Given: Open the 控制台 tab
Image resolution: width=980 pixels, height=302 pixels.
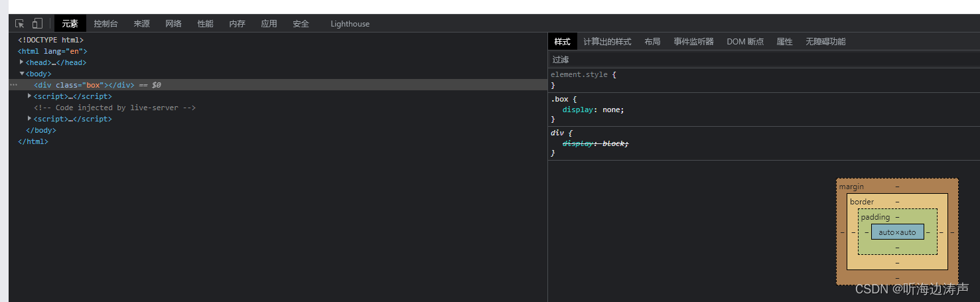Looking at the screenshot, I should pos(105,24).
